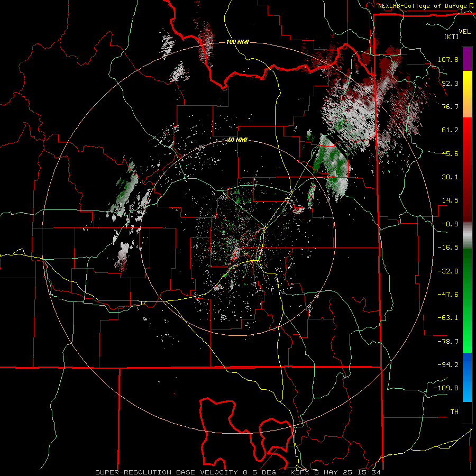Click the -47.6 legend value
This screenshot has width=476, height=476.
(448, 295)
